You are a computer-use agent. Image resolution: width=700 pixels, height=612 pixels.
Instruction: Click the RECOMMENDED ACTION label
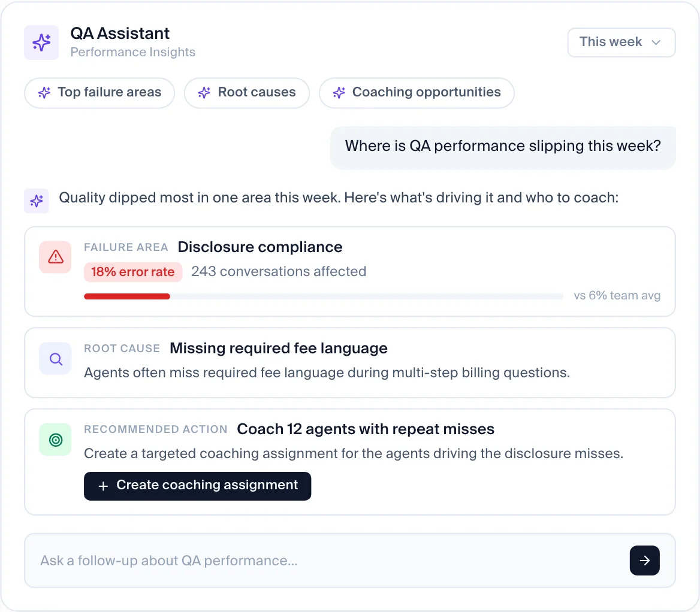(155, 429)
